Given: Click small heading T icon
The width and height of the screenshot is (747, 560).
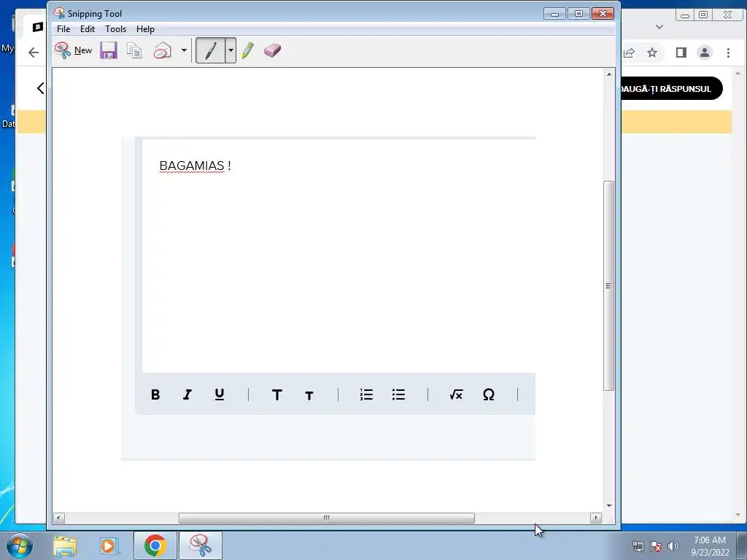Looking at the screenshot, I should (x=309, y=396).
